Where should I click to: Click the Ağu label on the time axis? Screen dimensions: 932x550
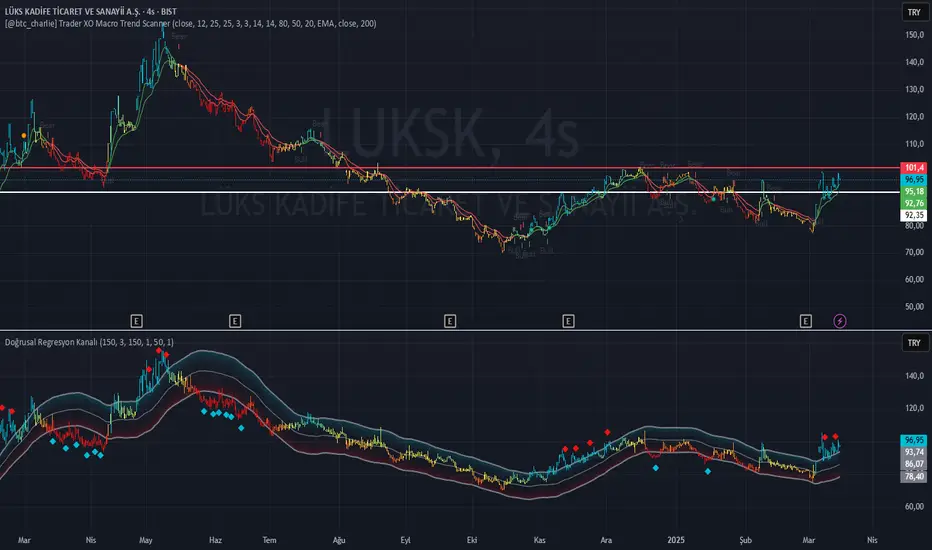[x=339, y=540]
